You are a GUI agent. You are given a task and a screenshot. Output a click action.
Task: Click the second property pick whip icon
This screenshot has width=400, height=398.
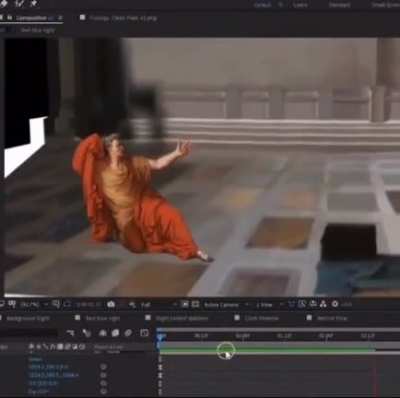click(x=103, y=375)
